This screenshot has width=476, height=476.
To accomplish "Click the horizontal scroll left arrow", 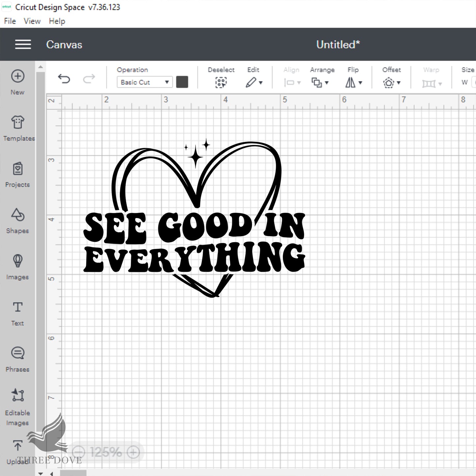I will (52, 473).
